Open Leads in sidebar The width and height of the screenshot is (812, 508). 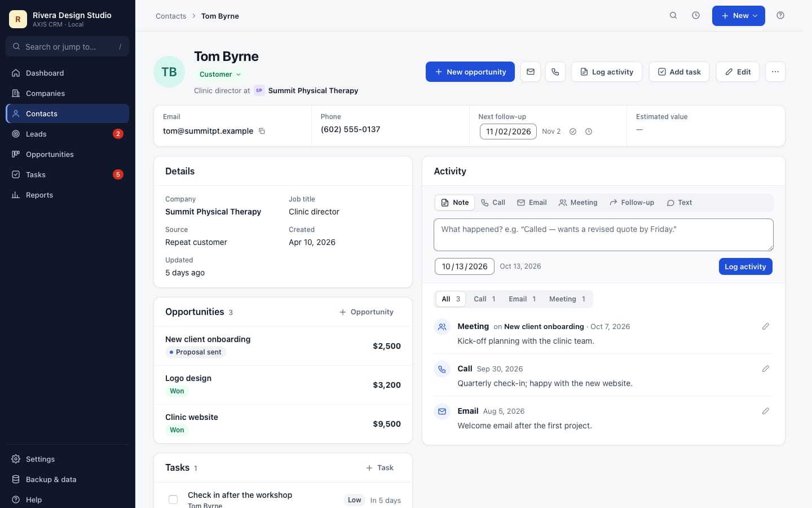tap(67, 134)
